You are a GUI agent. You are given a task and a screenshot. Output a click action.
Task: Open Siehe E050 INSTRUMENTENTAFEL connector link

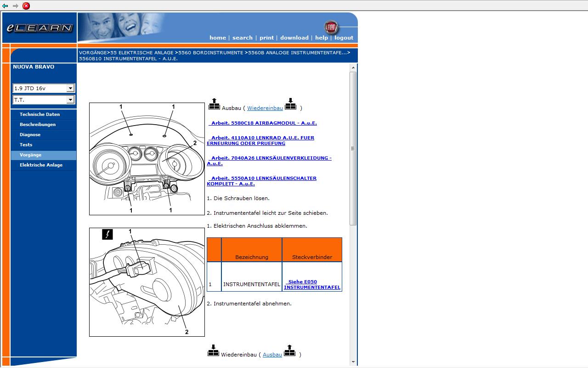point(312,285)
